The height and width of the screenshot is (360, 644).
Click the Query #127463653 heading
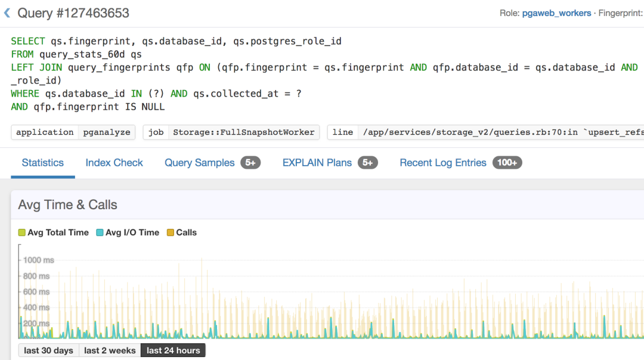[73, 13]
